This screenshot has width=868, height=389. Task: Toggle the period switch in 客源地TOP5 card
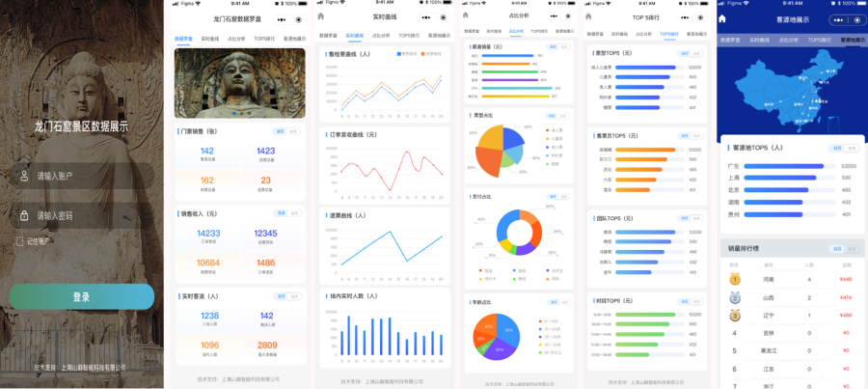point(844,149)
